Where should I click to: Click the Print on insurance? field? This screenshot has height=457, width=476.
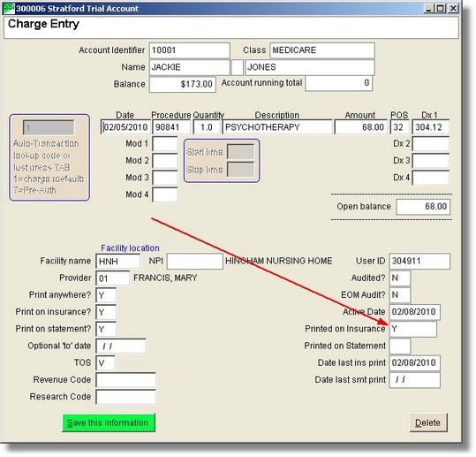click(x=106, y=312)
